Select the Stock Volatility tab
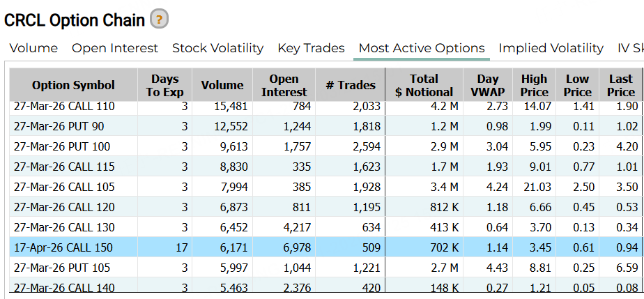The height and width of the screenshot is (299, 644). (x=217, y=48)
